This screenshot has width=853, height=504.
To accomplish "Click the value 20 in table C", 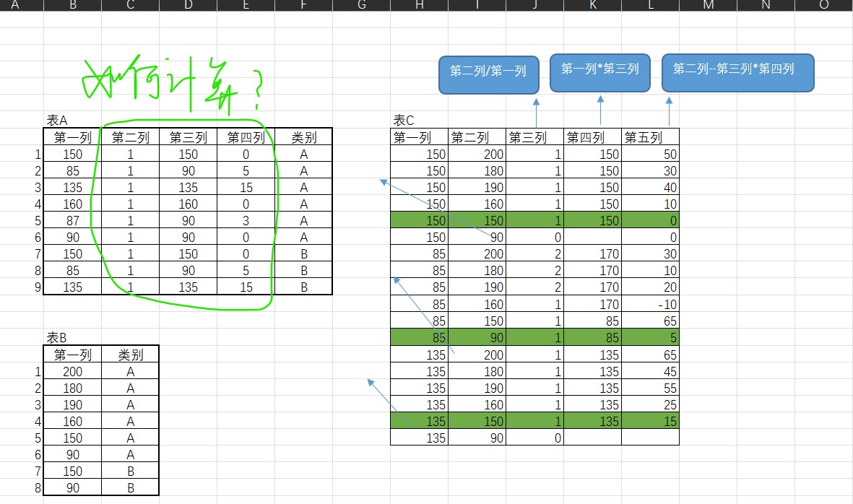I will click(651, 287).
